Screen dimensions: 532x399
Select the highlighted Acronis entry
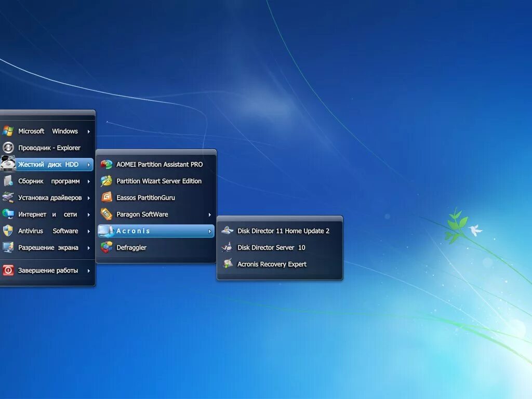[156, 231]
